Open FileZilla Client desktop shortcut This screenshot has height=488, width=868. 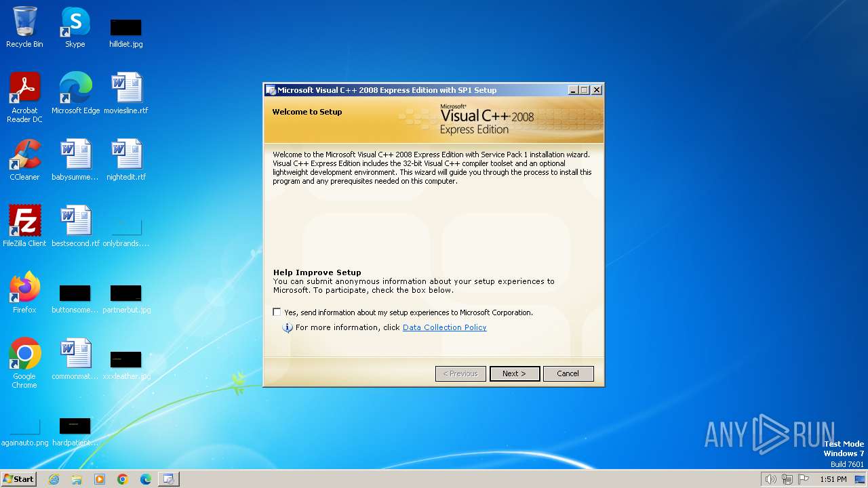[24, 226]
